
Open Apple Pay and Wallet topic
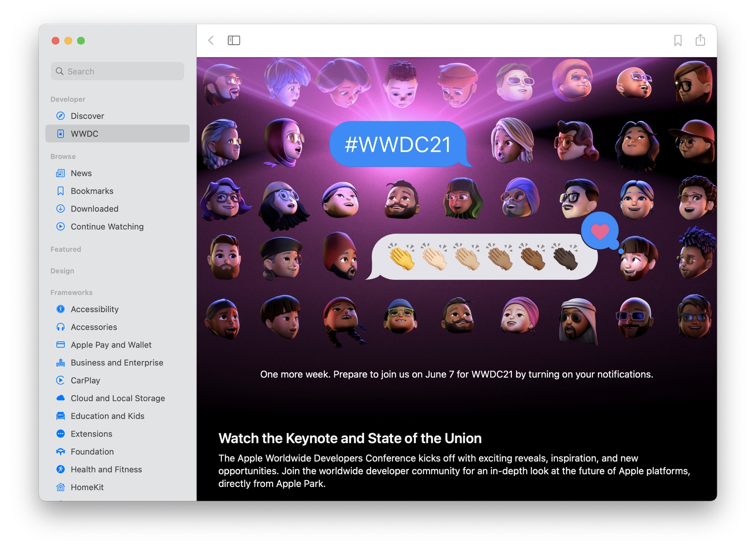tap(117, 345)
